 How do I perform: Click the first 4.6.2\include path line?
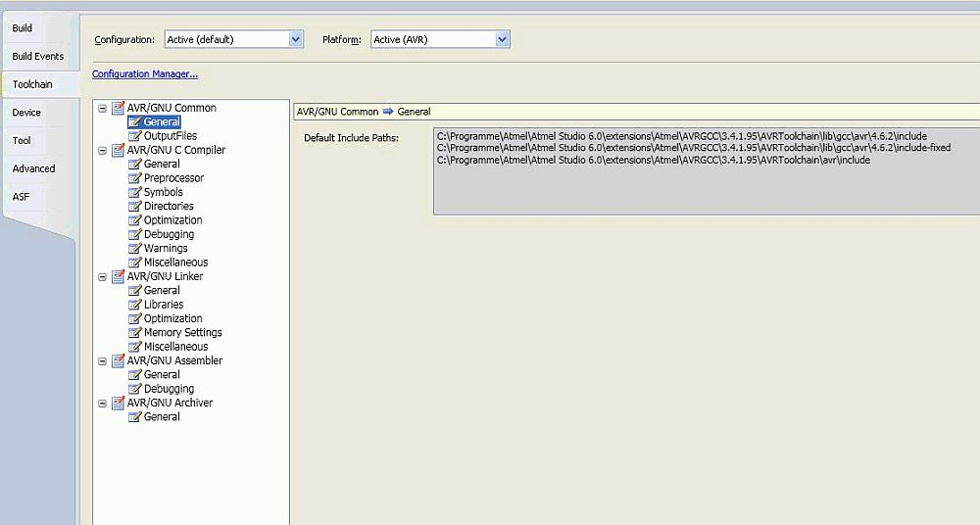point(682,136)
